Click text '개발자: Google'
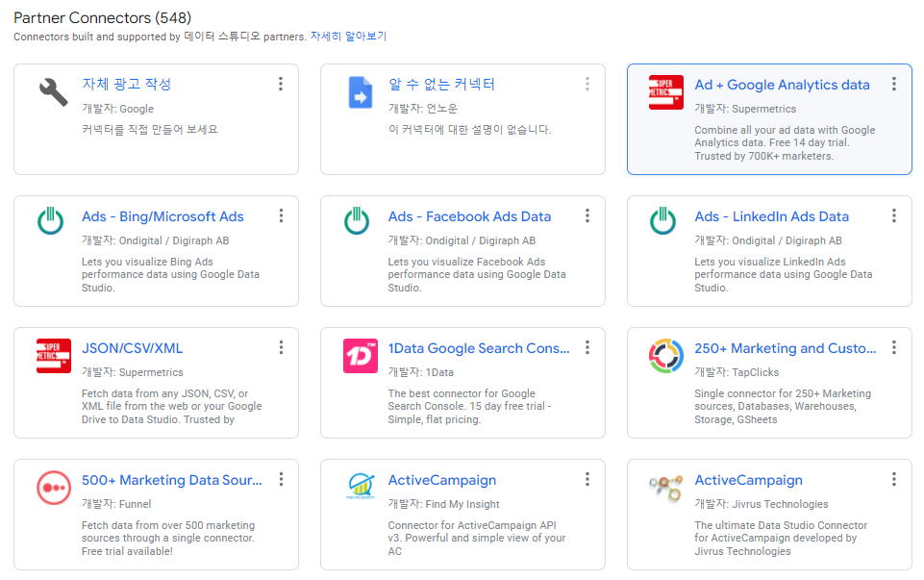This screenshot has height=580, width=924. 118,109
